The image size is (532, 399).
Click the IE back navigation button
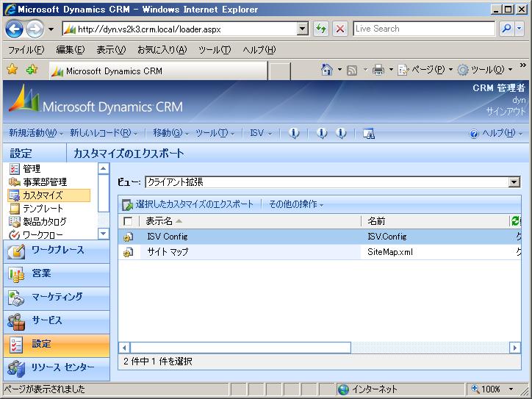click(x=14, y=29)
